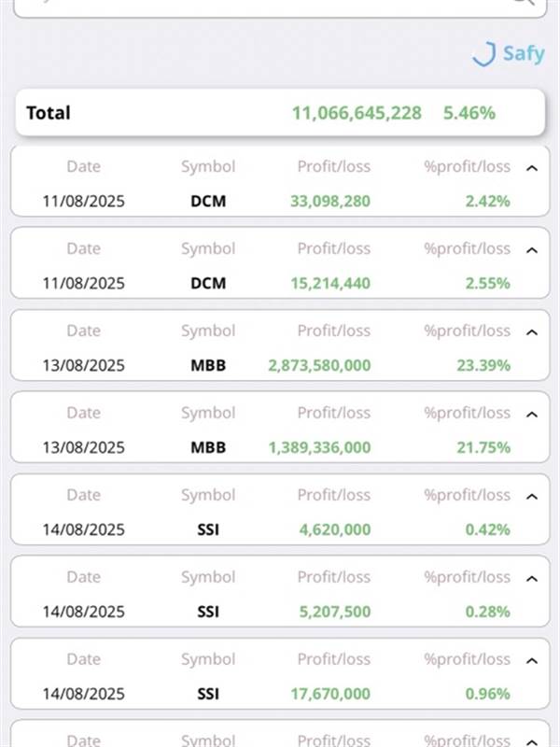The height and width of the screenshot is (747, 560).
Task: Click the 2,873,580,000 profit value
Action: click(x=319, y=365)
